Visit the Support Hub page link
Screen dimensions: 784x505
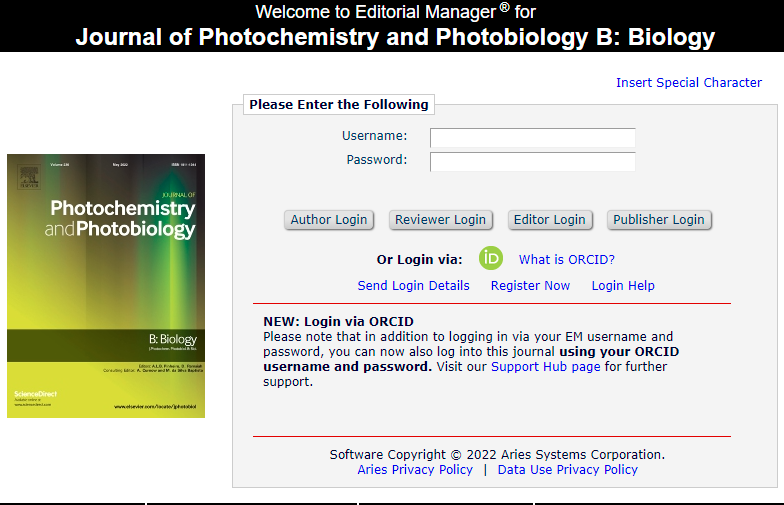pos(545,367)
